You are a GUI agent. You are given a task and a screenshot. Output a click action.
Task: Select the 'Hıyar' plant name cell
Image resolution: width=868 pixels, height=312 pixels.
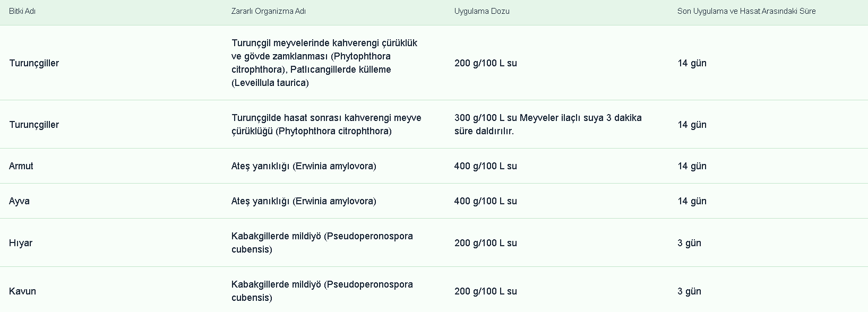(21, 243)
